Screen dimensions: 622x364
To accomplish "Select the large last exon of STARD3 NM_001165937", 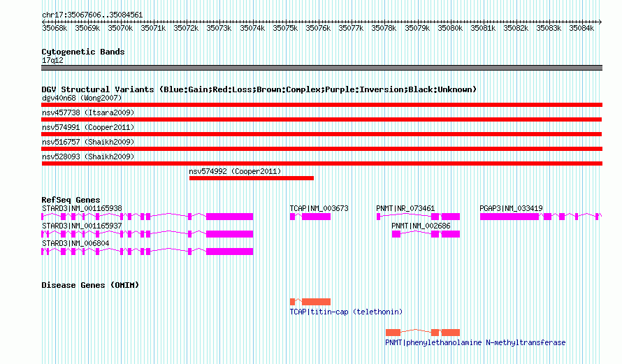I will pos(230,234).
